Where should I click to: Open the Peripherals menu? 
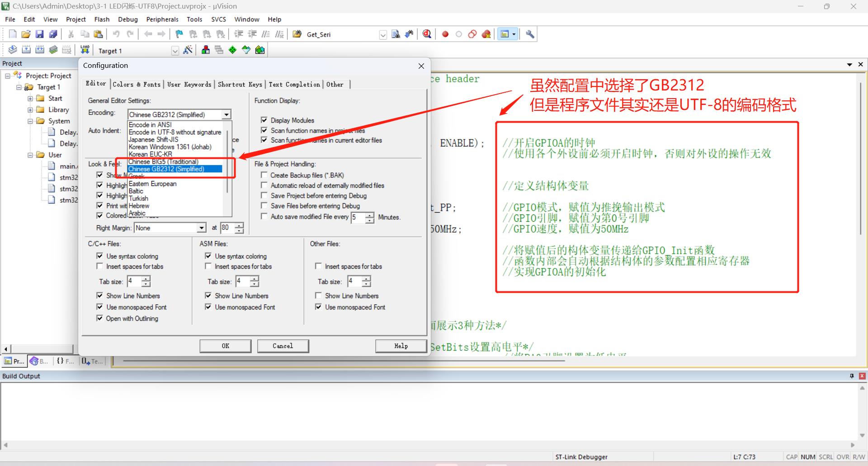tap(162, 19)
